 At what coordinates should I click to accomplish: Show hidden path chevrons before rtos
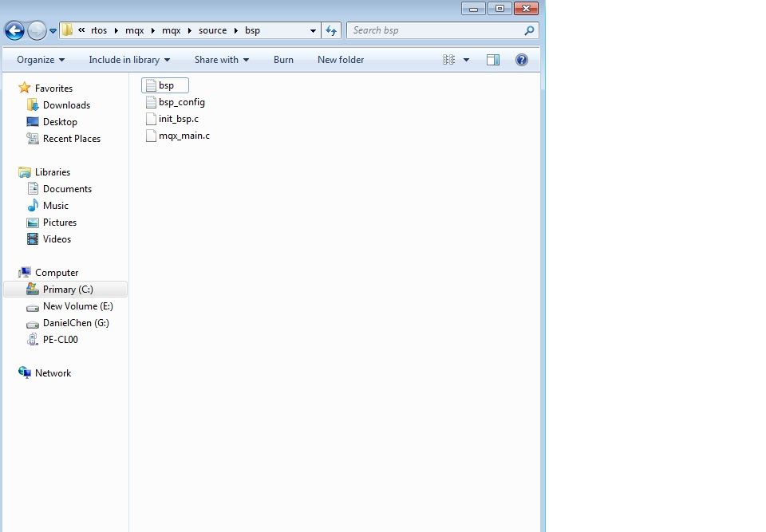81,30
